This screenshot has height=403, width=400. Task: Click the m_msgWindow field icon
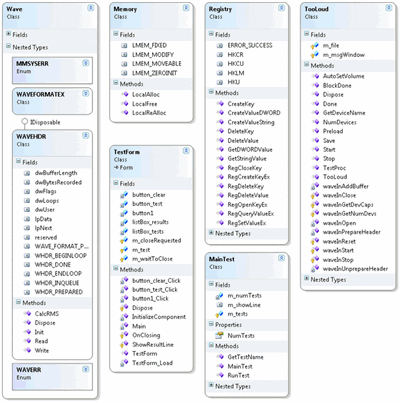[315, 55]
